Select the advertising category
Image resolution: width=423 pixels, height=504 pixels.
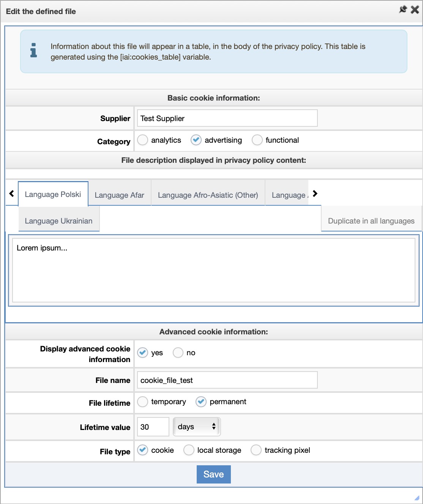(196, 140)
